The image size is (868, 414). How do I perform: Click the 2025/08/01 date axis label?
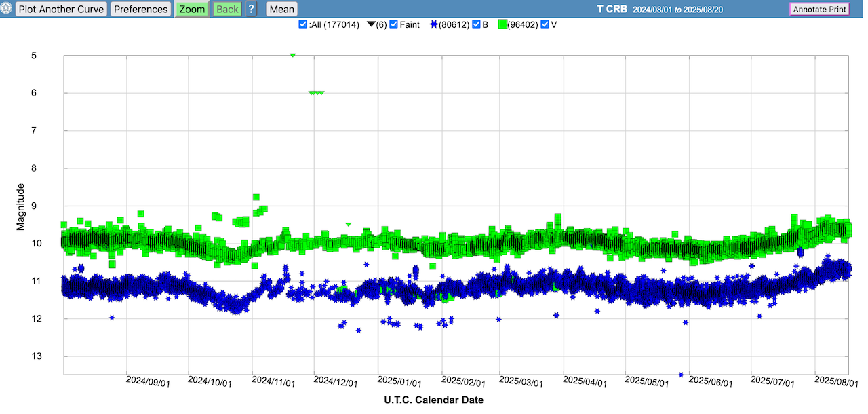click(x=837, y=382)
